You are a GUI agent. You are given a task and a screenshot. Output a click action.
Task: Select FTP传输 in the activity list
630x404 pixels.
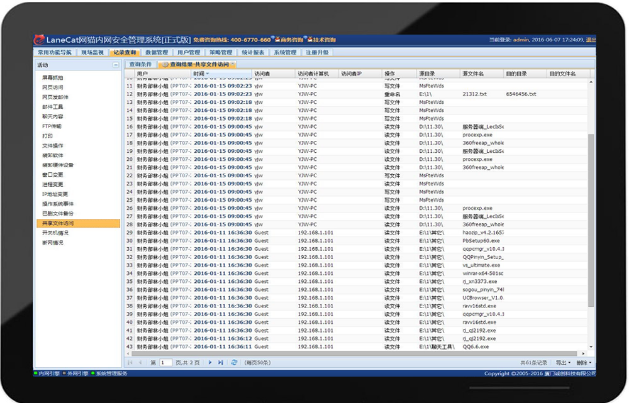[x=51, y=126]
